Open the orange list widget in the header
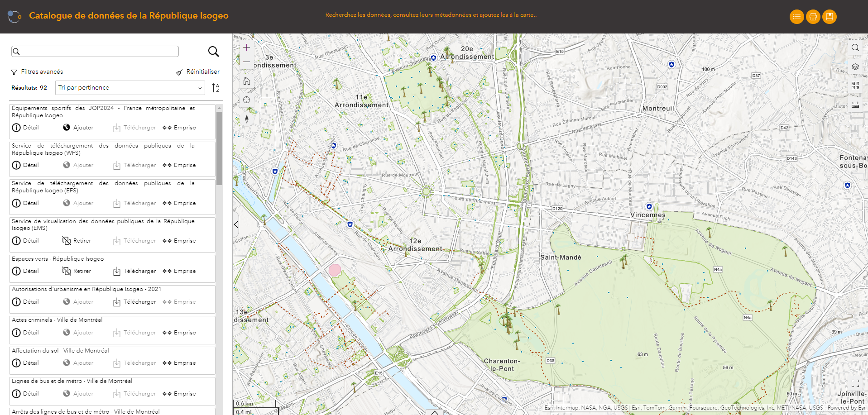The width and height of the screenshot is (868, 415). (796, 17)
